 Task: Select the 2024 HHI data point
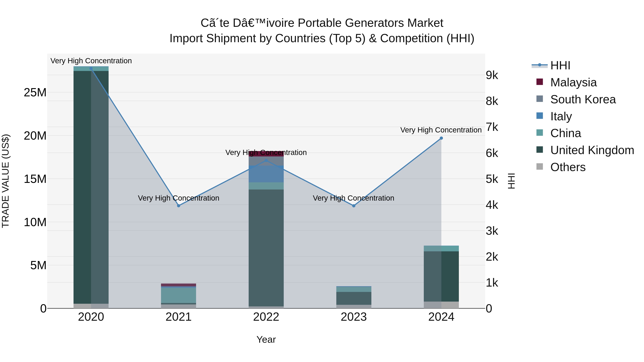click(x=441, y=138)
